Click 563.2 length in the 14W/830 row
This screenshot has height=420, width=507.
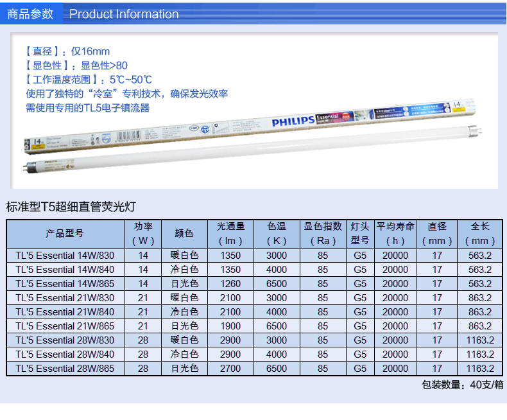point(480,256)
